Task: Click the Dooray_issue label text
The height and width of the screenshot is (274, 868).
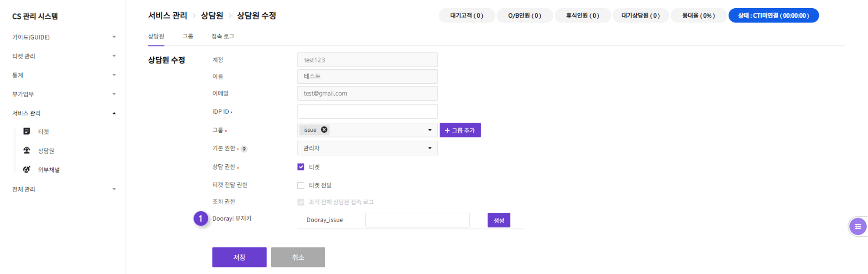Action: [x=325, y=220]
